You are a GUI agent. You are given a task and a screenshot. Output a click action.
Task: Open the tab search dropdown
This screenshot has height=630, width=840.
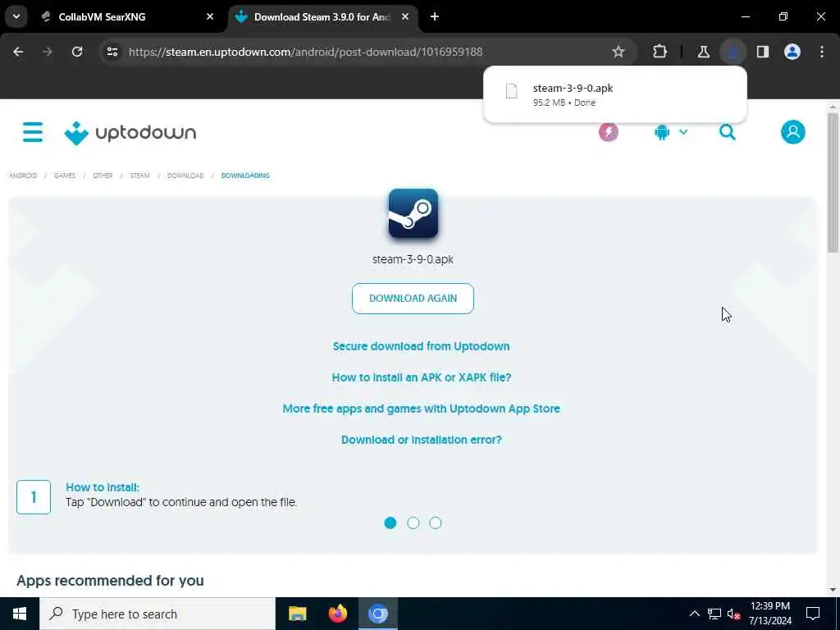click(16, 16)
